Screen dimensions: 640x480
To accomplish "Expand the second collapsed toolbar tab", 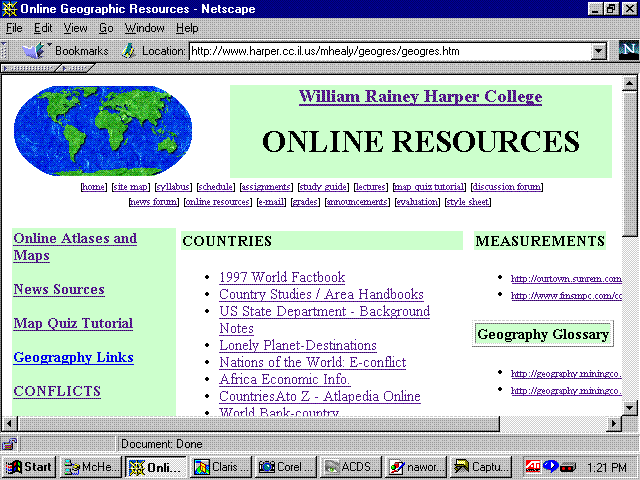I will click(77, 68).
